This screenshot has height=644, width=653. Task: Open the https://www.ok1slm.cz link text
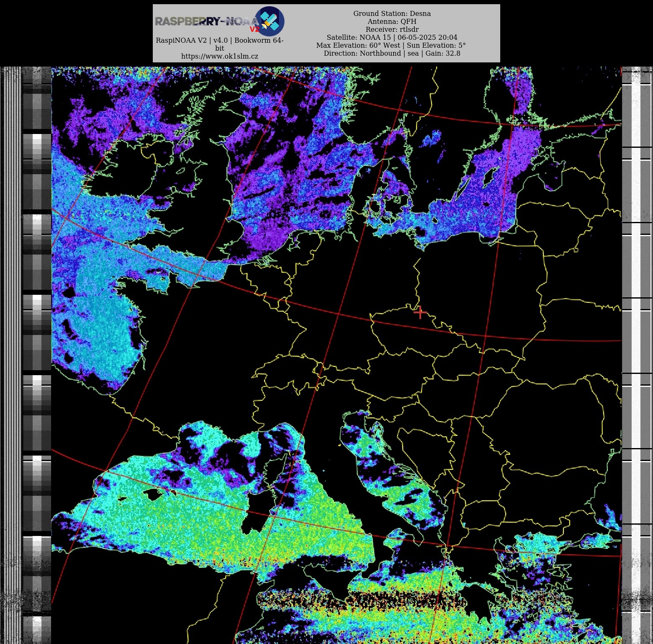tap(220, 56)
